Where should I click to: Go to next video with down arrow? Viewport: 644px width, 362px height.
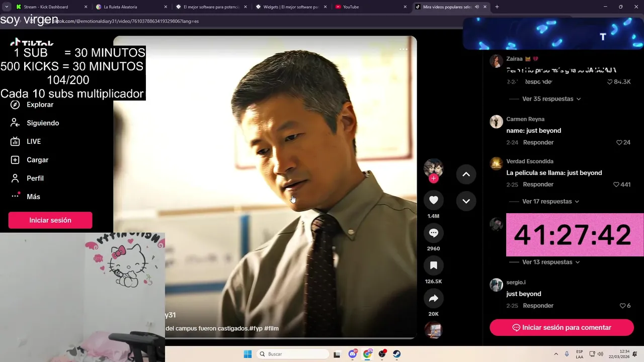(x=466, y=201)
